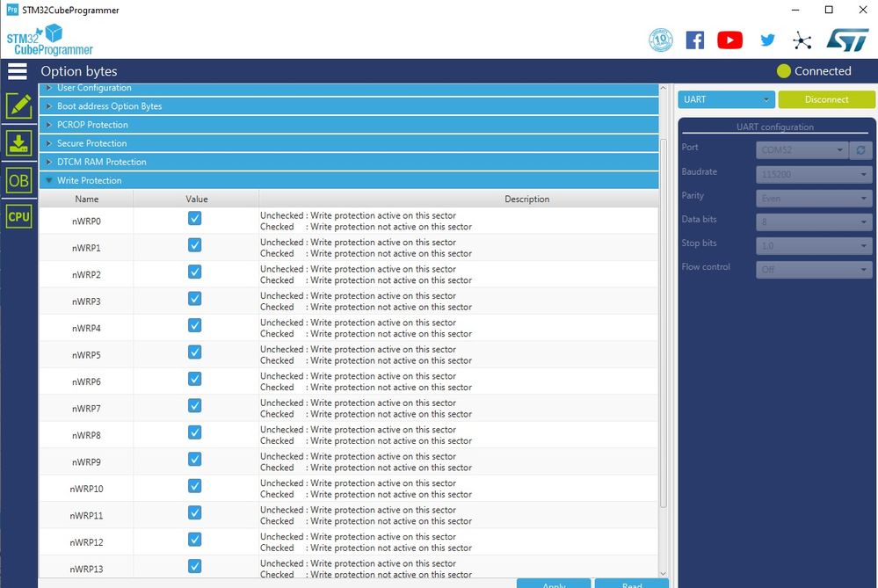Uncheck the nWRP12 checkbox
The height and width of the screenshot is (588, 878).
(194, 540)
